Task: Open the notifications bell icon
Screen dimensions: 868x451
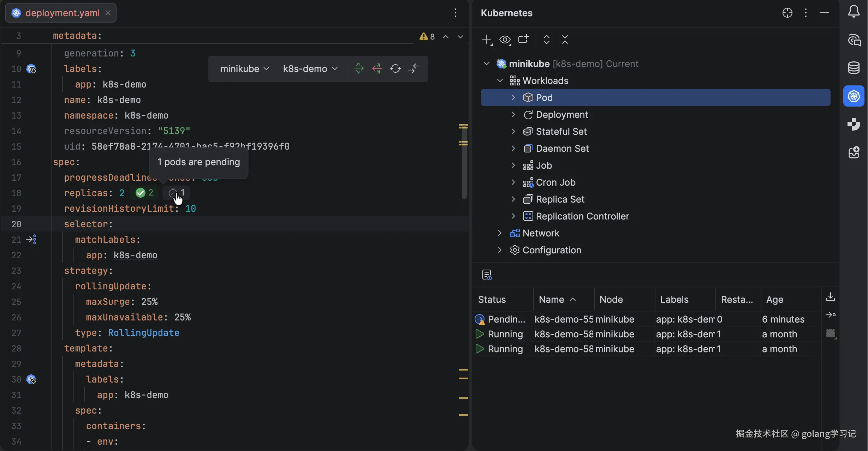Action: [854, 12]
